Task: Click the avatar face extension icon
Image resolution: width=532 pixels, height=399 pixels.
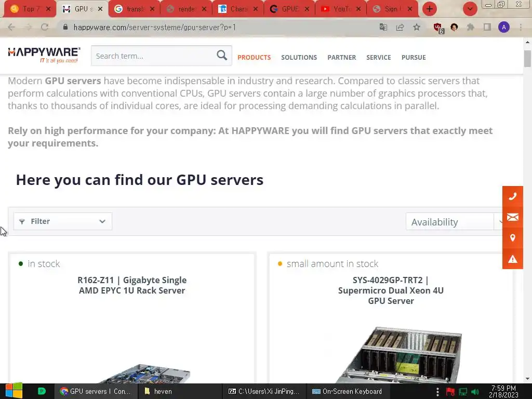Action: tap(454, 27)
